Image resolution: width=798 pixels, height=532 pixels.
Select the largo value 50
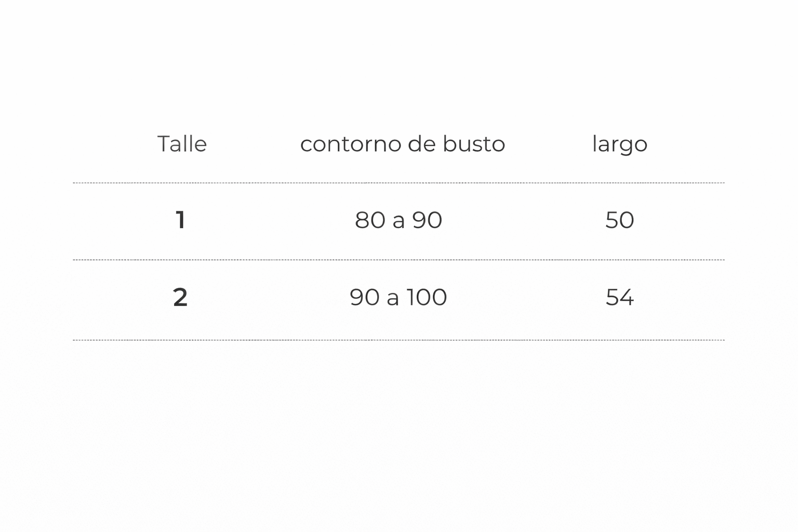coord(619,220)
